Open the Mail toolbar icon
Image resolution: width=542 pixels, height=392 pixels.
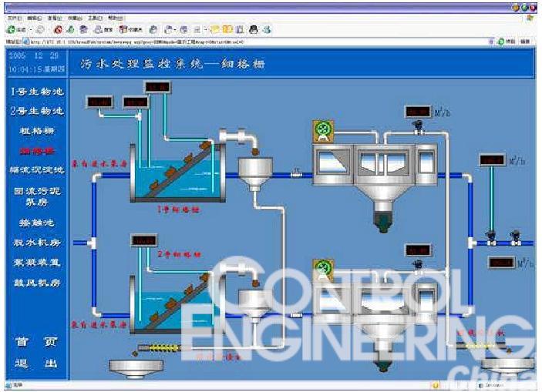(x=168, y=30)
